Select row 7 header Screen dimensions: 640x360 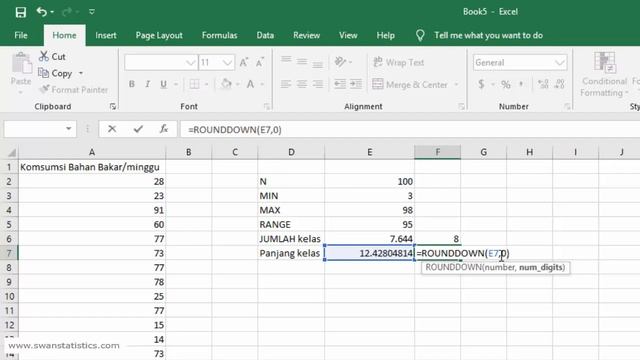coord(9,253)
